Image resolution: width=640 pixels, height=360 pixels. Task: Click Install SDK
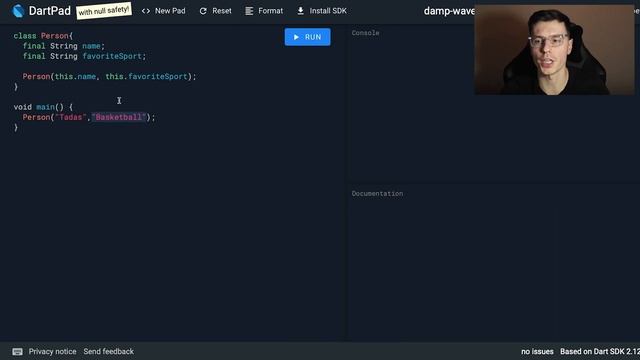(x=322, y=11)
